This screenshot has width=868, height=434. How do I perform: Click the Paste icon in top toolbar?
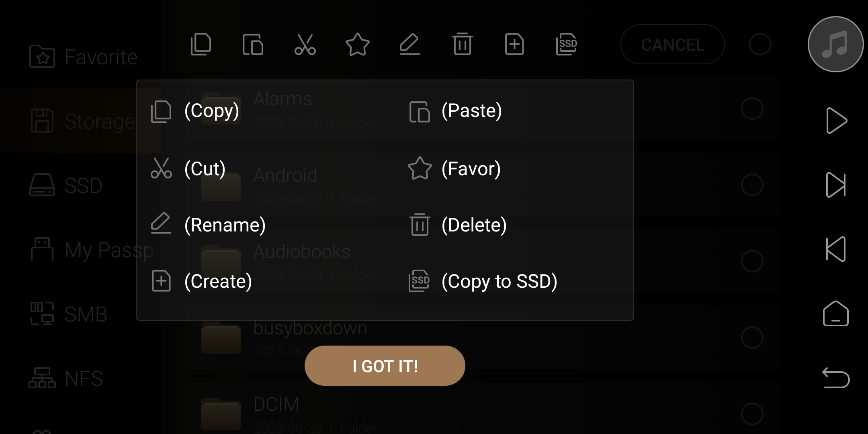pos(253,44)
